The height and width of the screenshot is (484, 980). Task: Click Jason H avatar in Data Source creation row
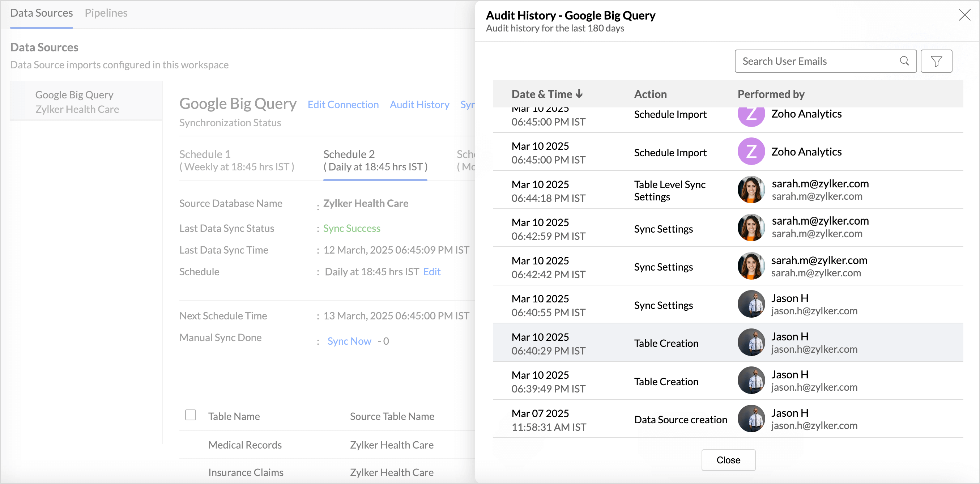(751, 419)
